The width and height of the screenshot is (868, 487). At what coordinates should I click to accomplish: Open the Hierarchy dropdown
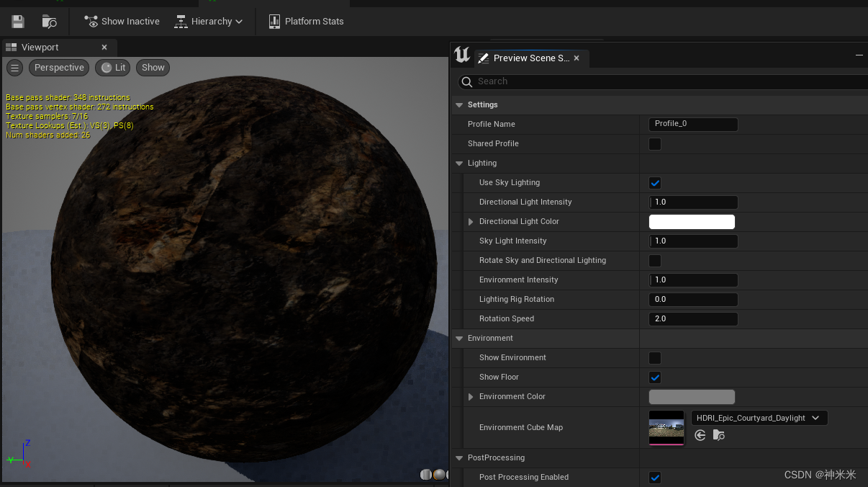click(x=209, y=22)
